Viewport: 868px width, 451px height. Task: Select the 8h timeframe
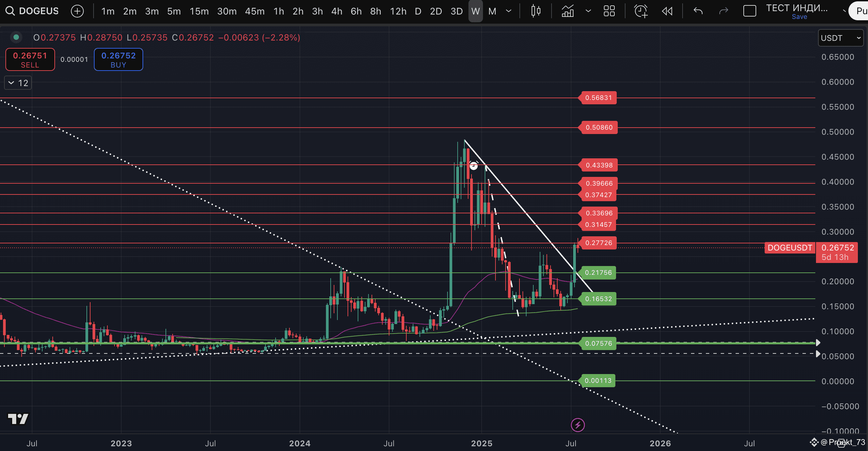pyautogui.click(x=376, y=11)
